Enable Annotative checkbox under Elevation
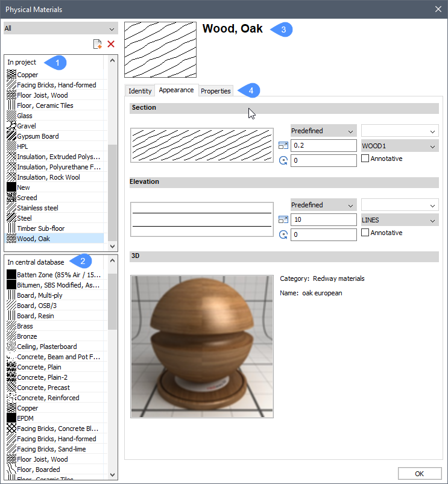 coord(365,233)
